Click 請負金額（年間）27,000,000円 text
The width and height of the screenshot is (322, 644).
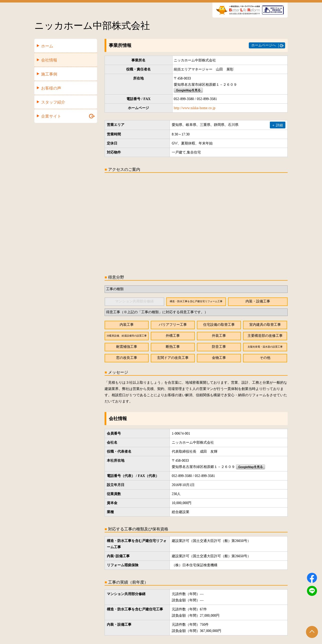[196, 616]
